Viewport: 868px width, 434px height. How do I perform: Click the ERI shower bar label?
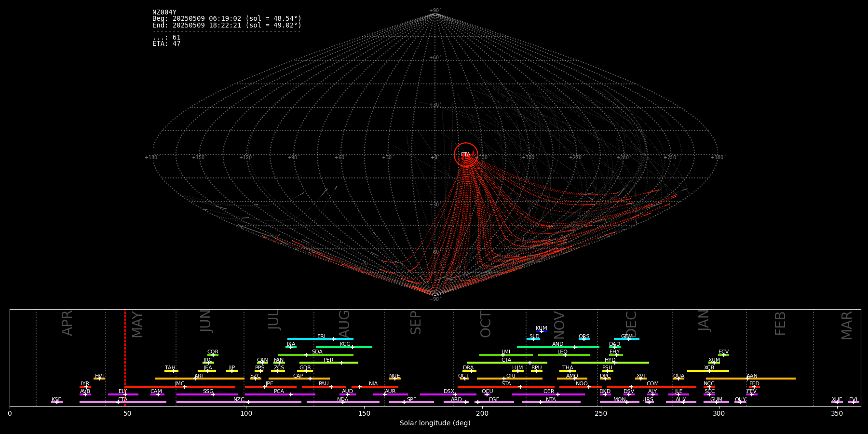pos(321,336)
